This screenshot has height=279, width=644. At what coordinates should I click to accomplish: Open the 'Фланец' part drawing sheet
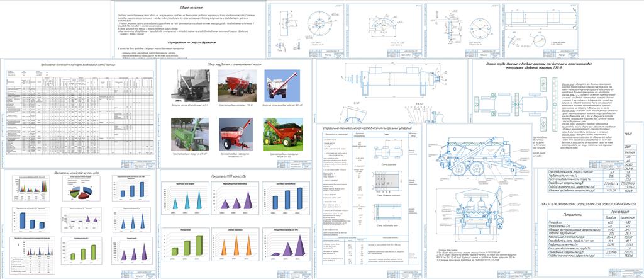tap(305, 29)
